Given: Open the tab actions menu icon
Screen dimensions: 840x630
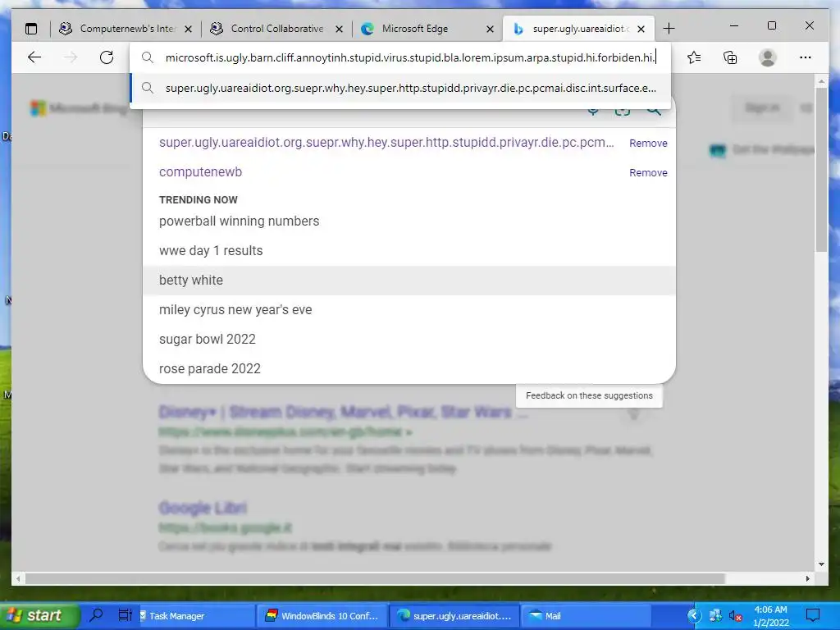Looking at the screenshot, I should point(32,29).
